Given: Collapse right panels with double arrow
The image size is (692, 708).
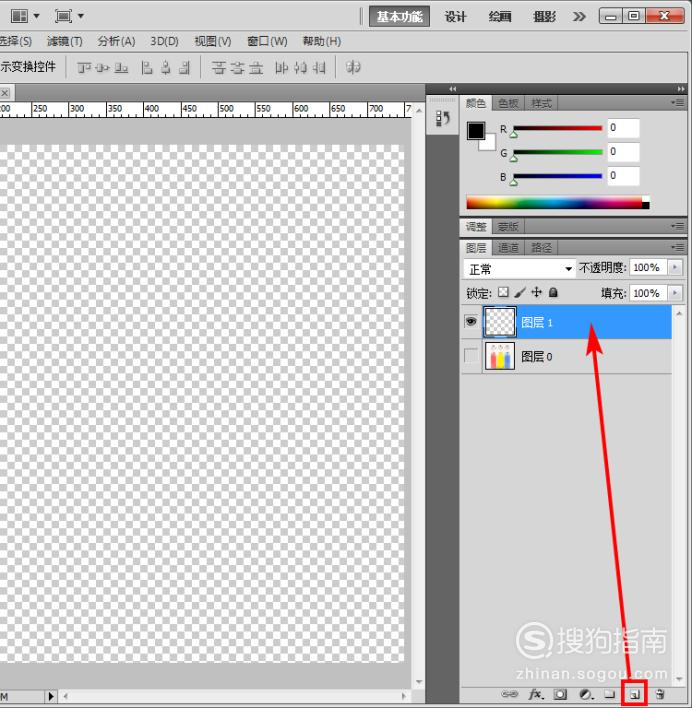Looking at the screenshot, I should pyautogui.click(x=681, y=89).
